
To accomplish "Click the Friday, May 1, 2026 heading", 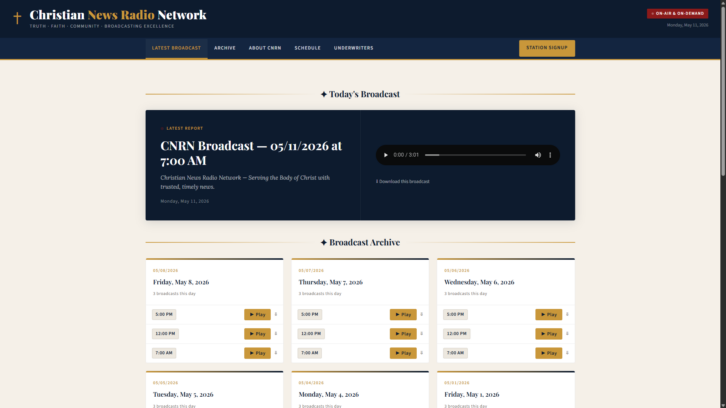I will coord(472,395).
